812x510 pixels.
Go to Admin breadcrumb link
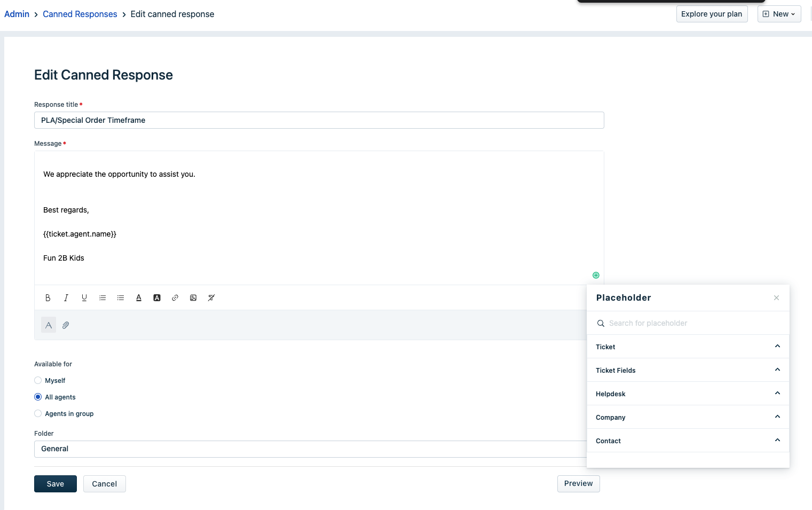[x=17, y=14]
